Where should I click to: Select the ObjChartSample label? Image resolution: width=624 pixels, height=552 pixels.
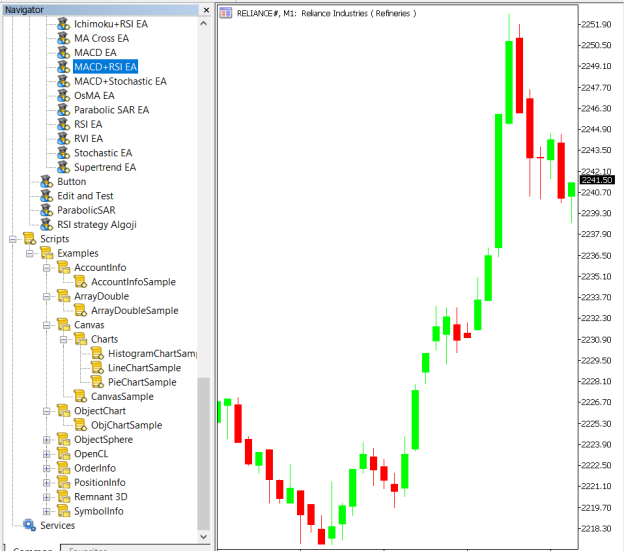coord(127,425)
